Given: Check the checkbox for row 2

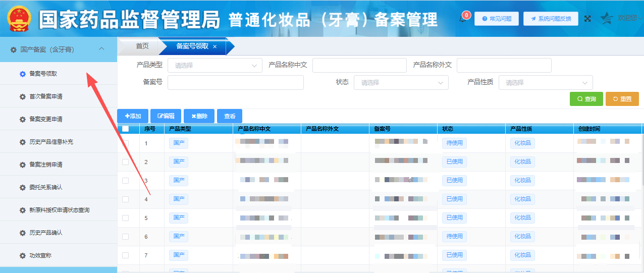Looking at the screenshot, I should (x=125, y=162).
